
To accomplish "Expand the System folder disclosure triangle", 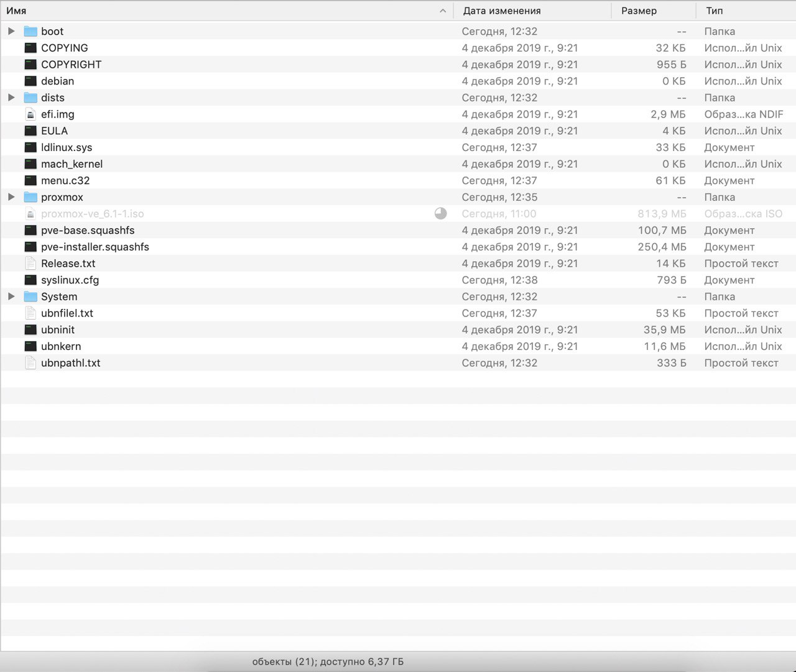I will pyautogui.click(x=11, y=297).
